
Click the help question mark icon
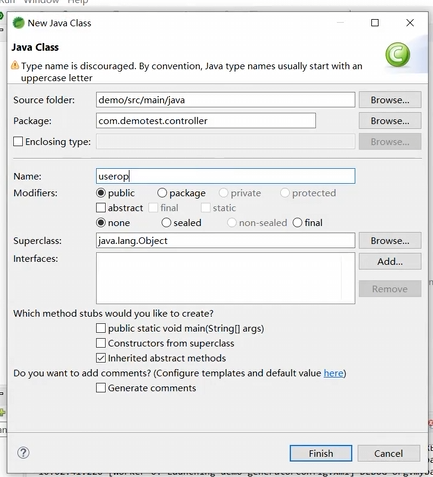point(23,452)
